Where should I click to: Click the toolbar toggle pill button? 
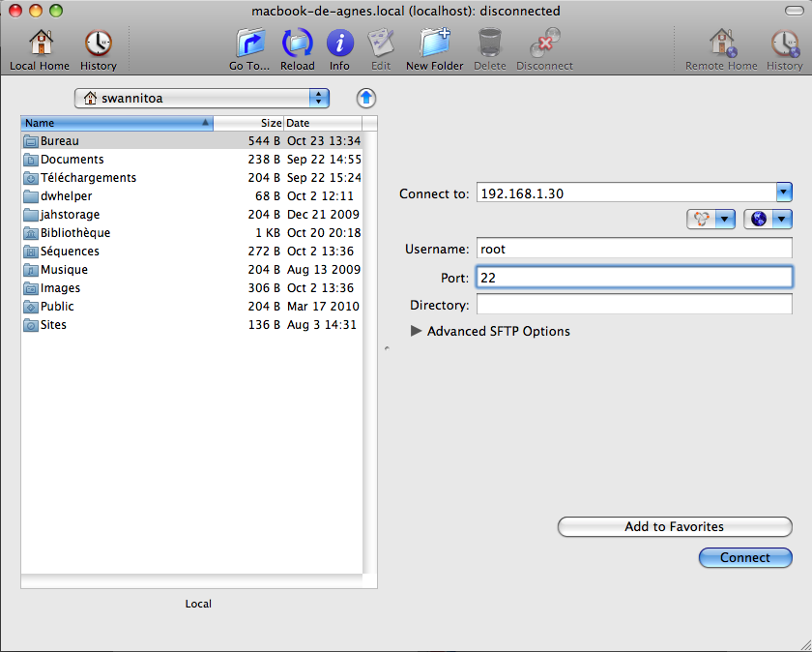point(794,11)
